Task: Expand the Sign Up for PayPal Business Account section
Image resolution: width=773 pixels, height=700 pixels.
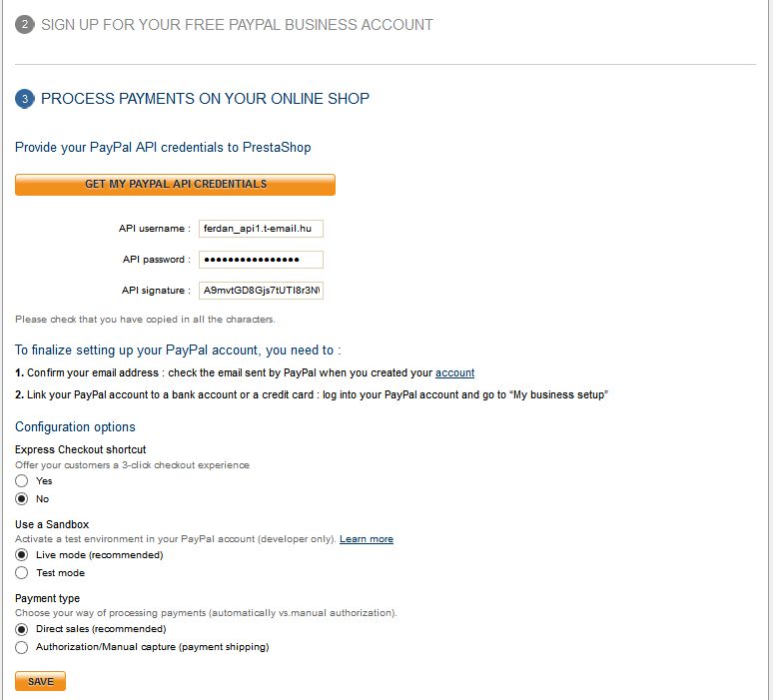Action: [x=237, y=24]
